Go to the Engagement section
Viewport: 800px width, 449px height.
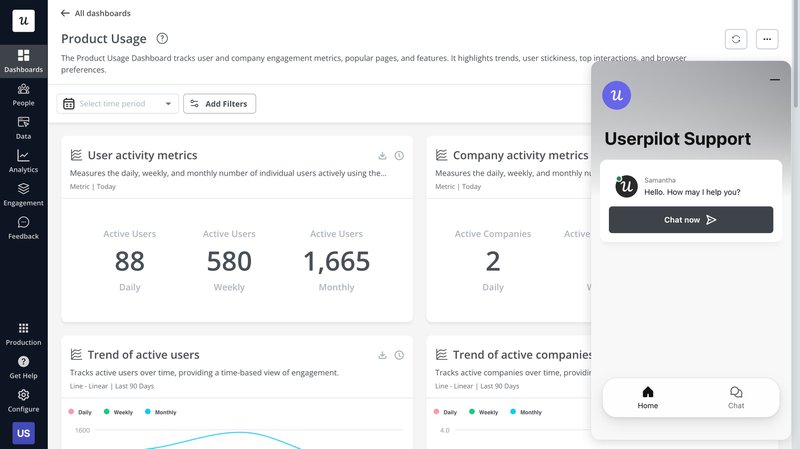point(23,195)
